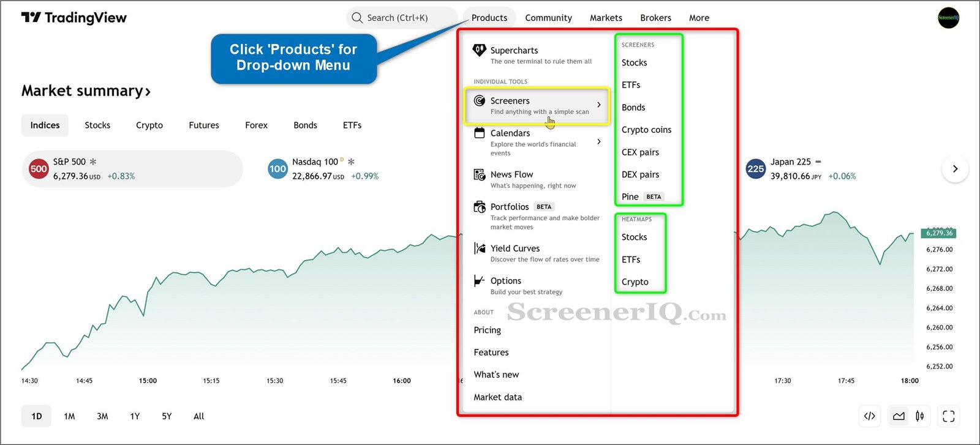The width and height of the screenshot is (980, 445).
Task: Switch to candlestick chart type icon
Action: (x=919, y=416)
